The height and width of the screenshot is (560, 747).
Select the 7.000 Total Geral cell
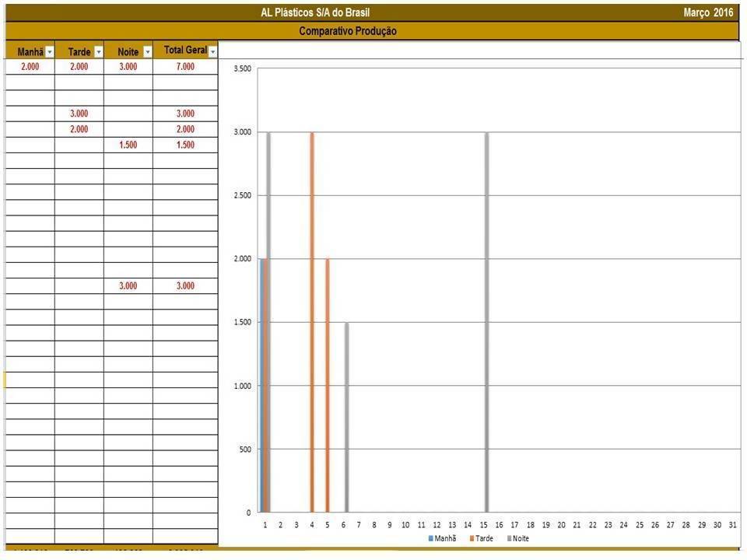pyautogui.click(x=185, y=67)
